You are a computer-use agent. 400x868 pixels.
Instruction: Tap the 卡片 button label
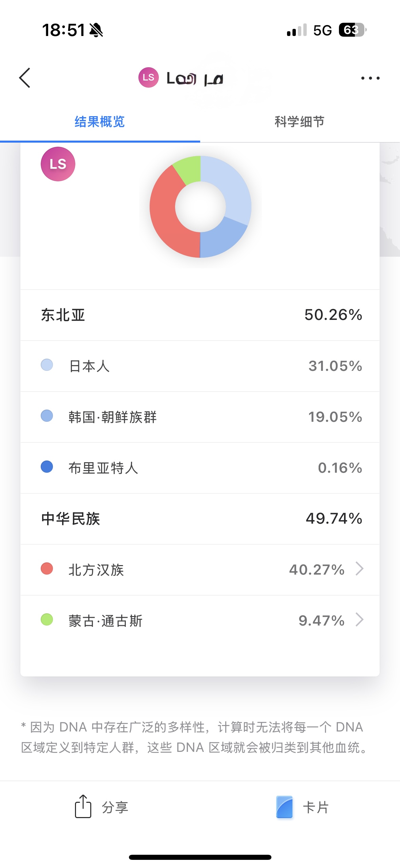point(316,807)
